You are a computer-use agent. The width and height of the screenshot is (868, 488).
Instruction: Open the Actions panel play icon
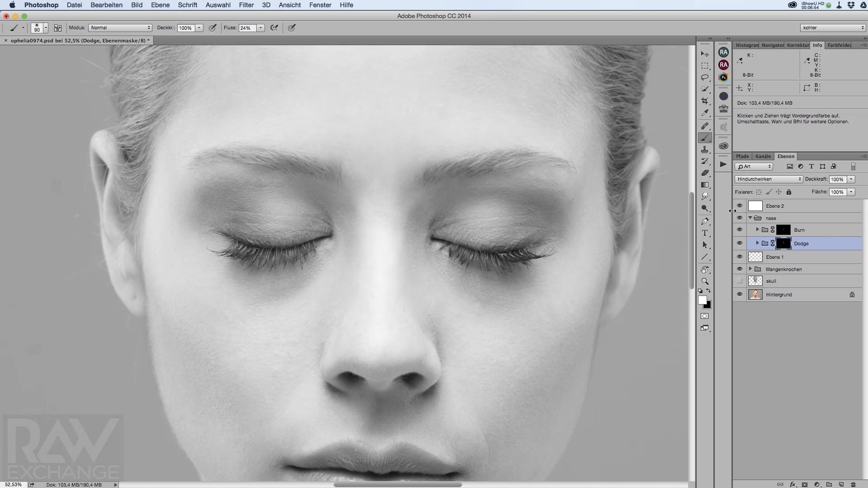723,164
